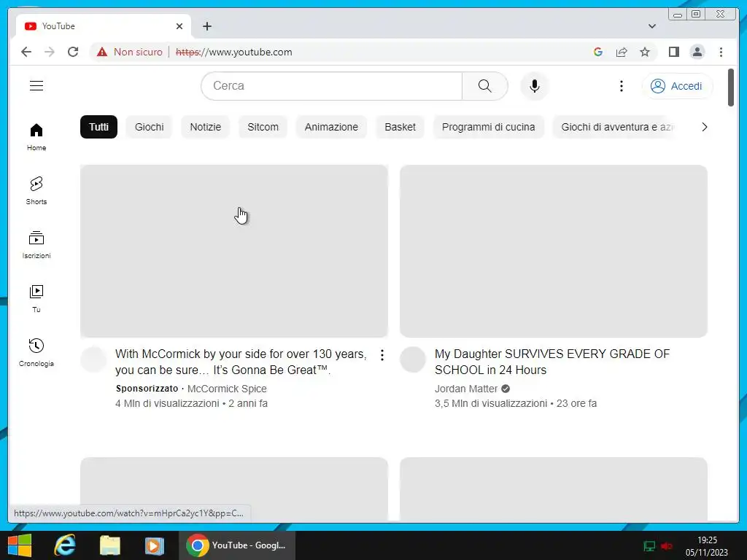Click the address bar URL
This screenshot has width=747, height=560.
(x=234, y=52)
